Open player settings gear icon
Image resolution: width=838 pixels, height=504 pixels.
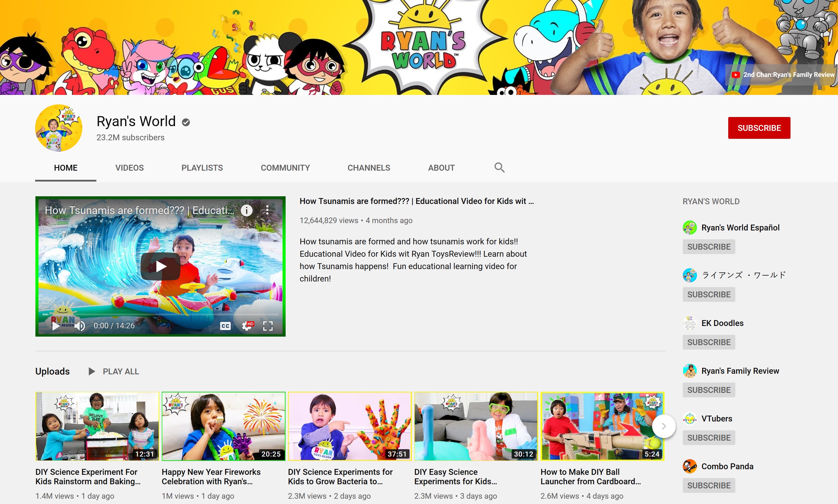247,326
